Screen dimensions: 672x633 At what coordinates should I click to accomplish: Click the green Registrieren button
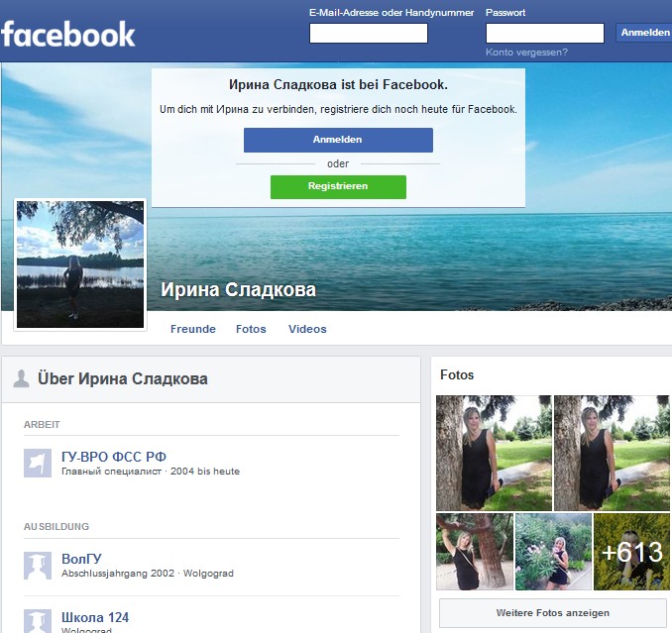click(338, 187)
